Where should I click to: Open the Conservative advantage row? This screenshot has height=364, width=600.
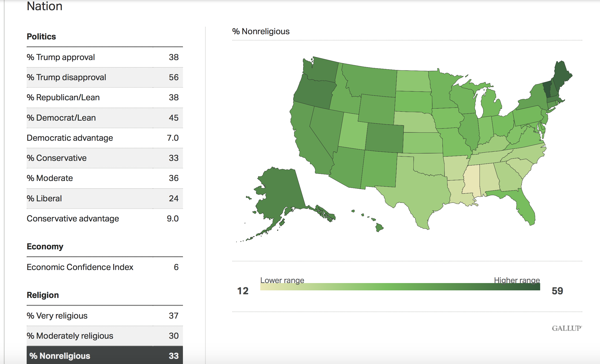[105, 219]
